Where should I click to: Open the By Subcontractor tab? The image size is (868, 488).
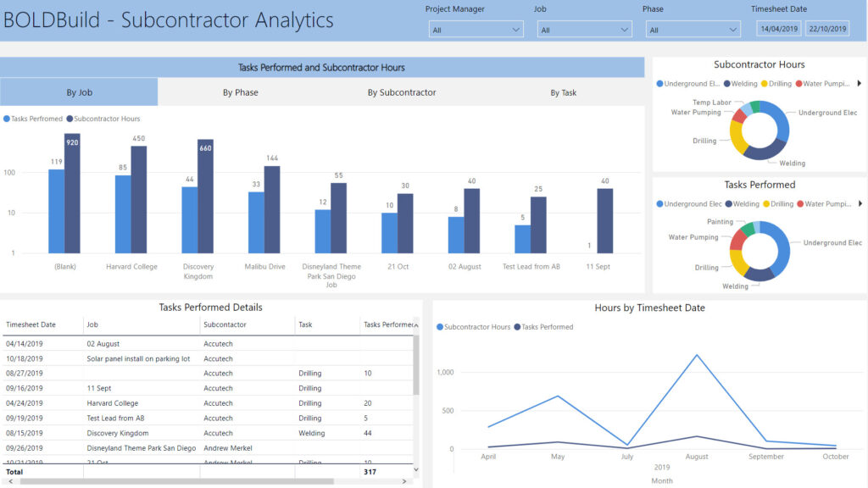coord(402,92)
